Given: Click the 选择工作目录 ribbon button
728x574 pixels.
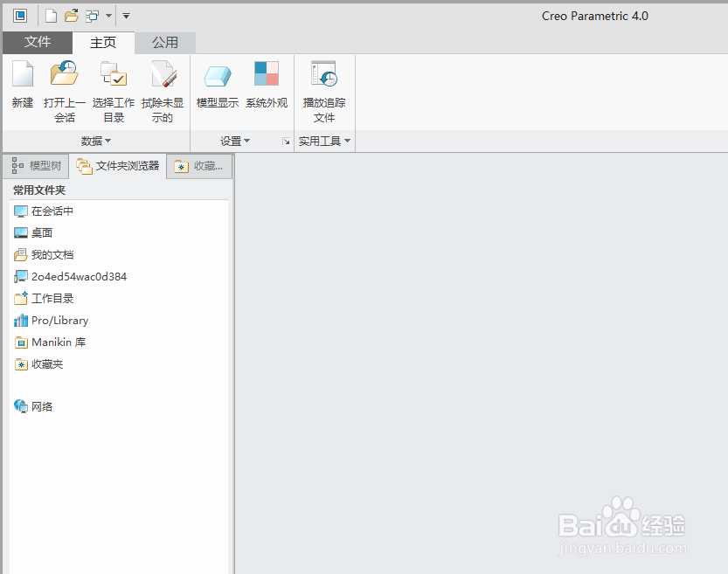Looking at the screenshot, I should click(114, 92).
